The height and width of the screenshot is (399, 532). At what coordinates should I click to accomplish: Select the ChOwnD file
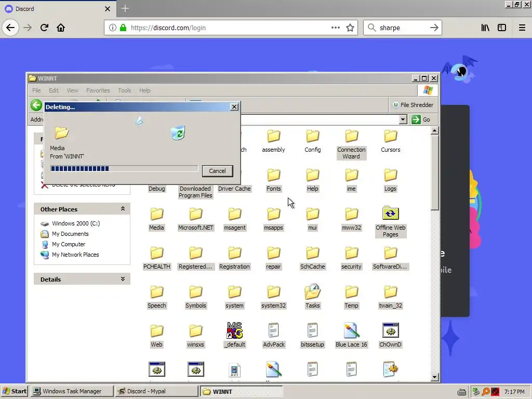coord(391,335)
